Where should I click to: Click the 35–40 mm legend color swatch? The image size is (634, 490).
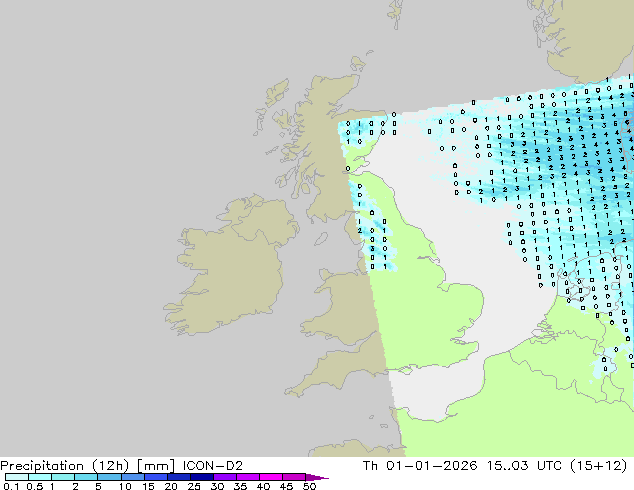pyautogui.click(x=248, y=477)
